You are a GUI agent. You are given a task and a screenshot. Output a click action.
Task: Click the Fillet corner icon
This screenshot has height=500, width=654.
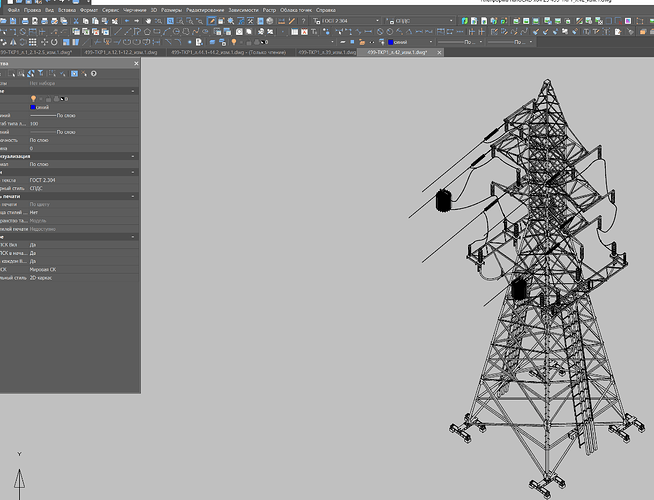coord(178,42)
